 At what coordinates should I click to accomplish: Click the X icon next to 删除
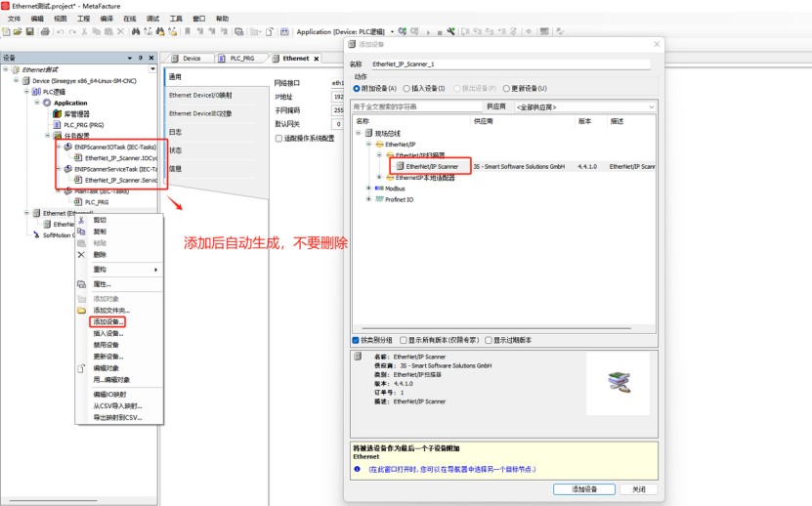pos(81,254)
